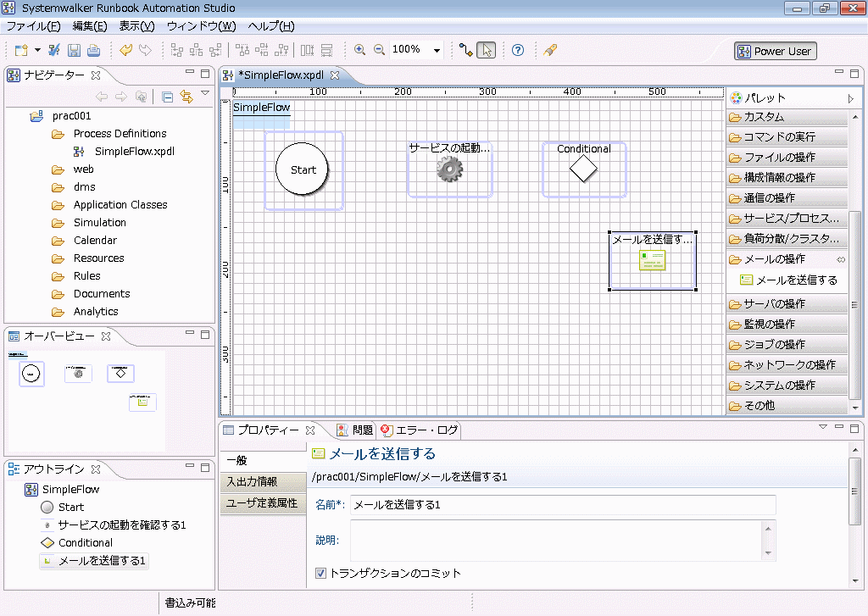Expand the 通信の操作 palette drawer
The width and height of the screenshot is (868, 616).
click(787, 198)
